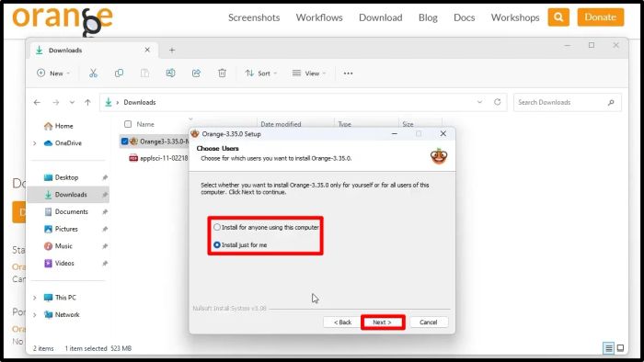
Task: Click the Copy icon in Explorer toolbar
Action: (119, 73)
